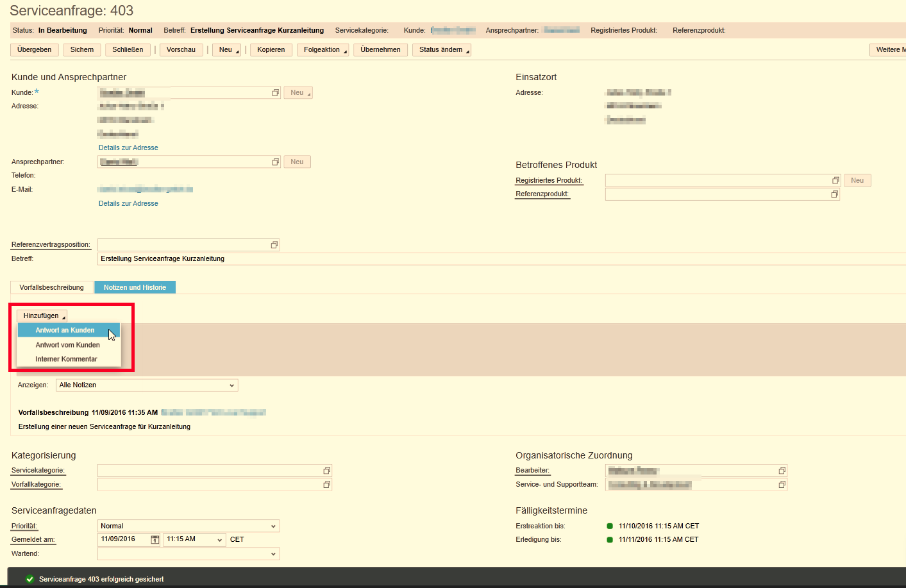Expand the Wartend dropdown

pos(273,554)
